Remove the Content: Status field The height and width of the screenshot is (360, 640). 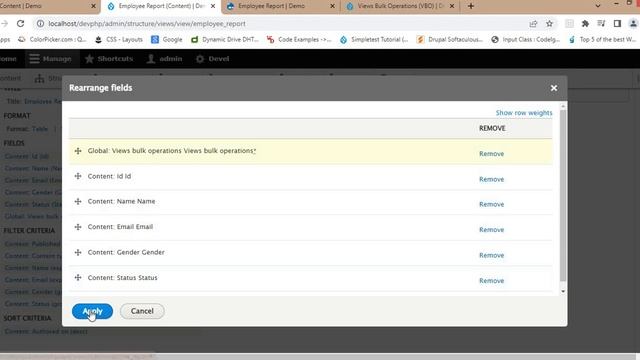(491, 281)
